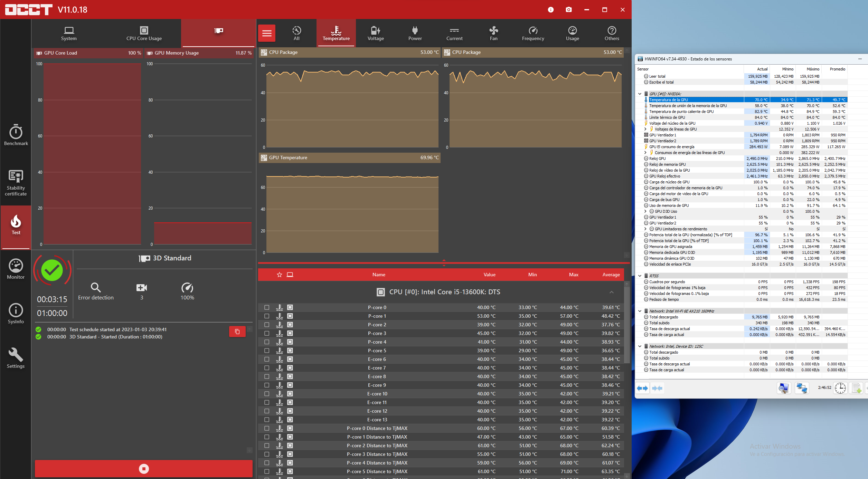
Task: Click the GPU Core Load graph
Action: (x=92, y=154)
